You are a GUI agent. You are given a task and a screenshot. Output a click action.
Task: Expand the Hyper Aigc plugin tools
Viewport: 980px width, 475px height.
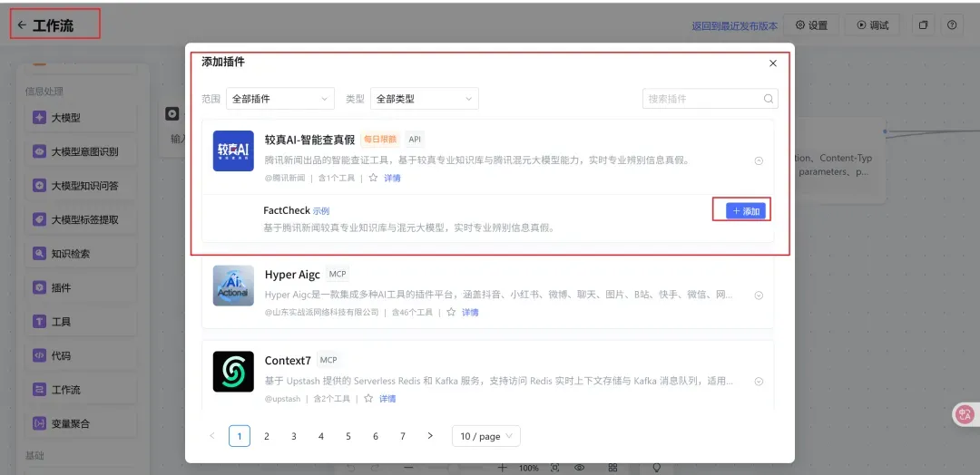point(759,296)
